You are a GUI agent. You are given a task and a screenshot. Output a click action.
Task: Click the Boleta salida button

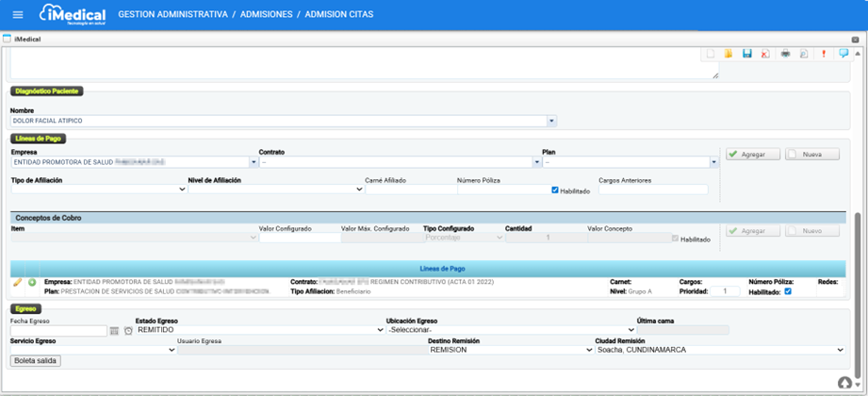[35, 361]
